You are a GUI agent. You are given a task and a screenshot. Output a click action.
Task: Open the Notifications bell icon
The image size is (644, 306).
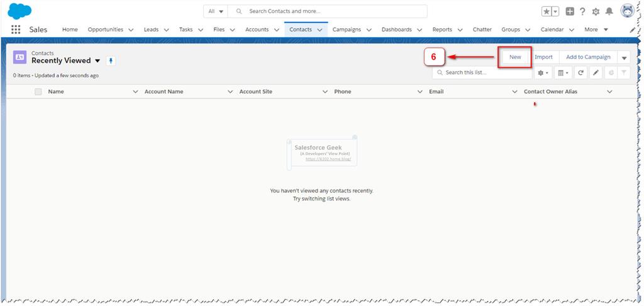coord(609,11)
